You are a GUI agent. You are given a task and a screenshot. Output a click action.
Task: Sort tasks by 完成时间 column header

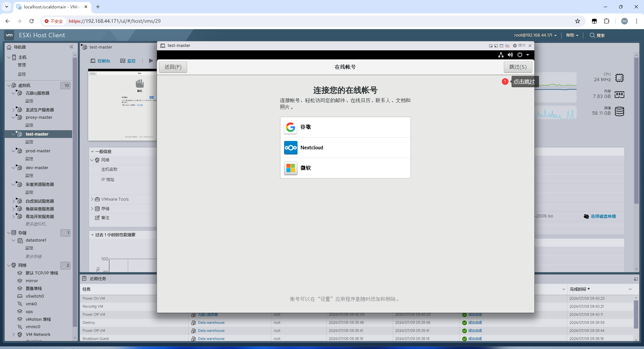(x=580, y=289)
